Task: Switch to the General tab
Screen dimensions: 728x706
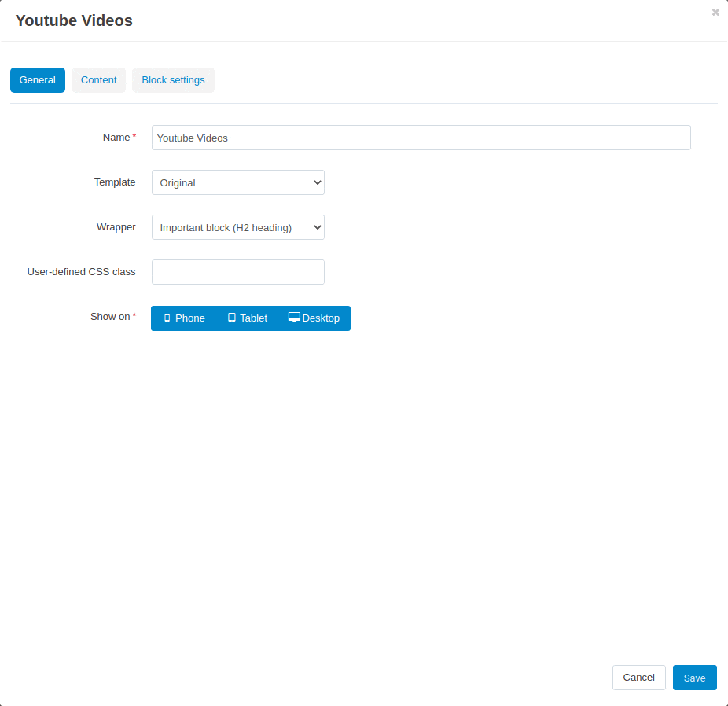Action: pos(38,80)
